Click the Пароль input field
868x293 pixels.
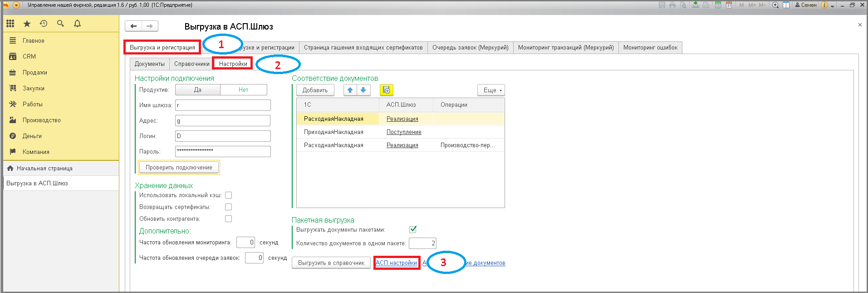[223, 151]
